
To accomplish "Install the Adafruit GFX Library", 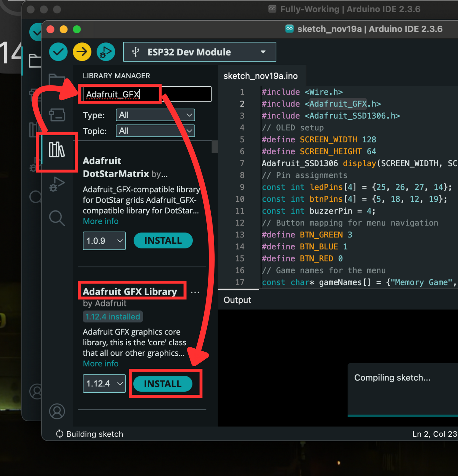I will tap(163, 384).
